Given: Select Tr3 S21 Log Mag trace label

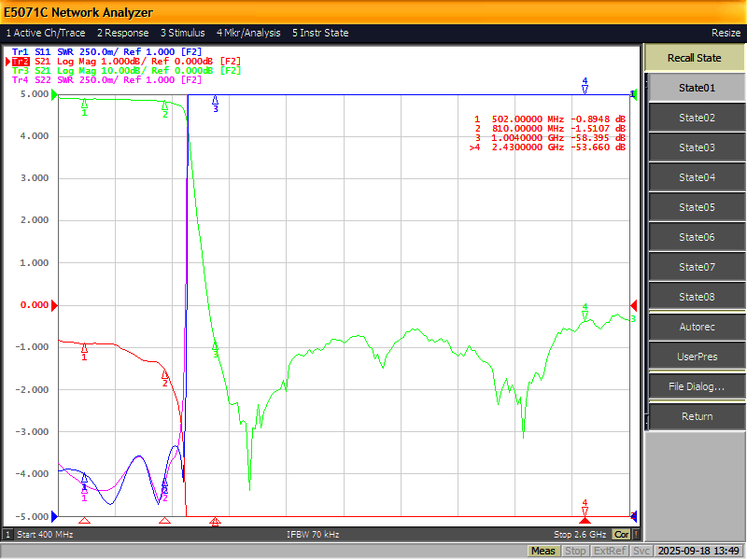Looking at the screenshot, I should click(x=126, y=71).
